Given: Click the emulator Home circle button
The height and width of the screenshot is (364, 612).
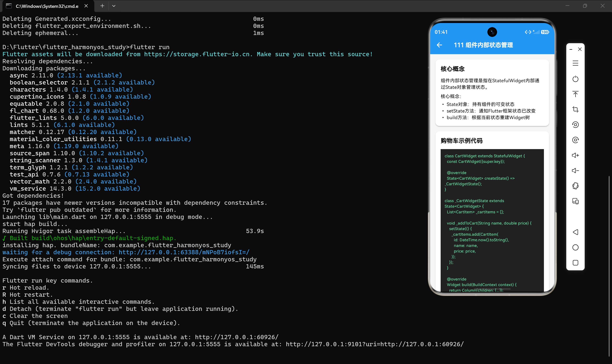Looking at the screenshot, I should 575,248.
